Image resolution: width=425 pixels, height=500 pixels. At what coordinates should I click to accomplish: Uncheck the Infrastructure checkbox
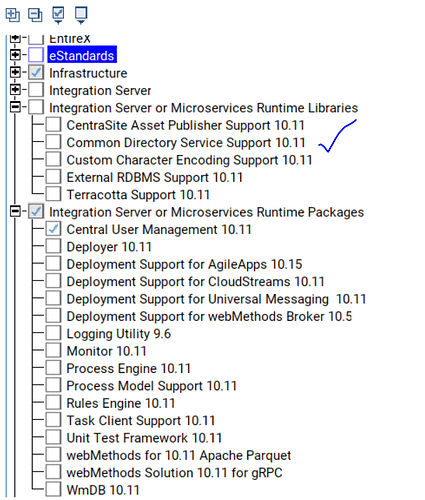pyautogui.click(x=36, y=72)
